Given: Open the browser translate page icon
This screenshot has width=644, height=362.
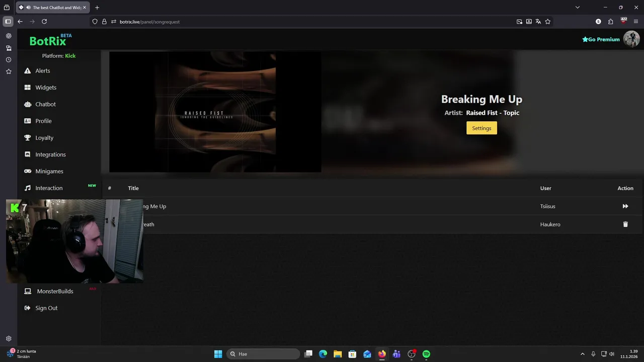Looking at the screenshot, I should (538, 22).
